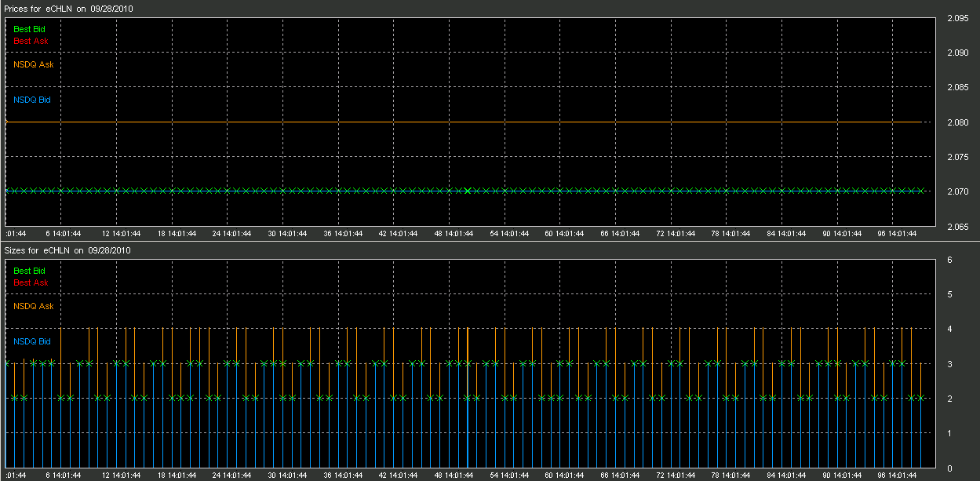Click '60 14:01:44' on Sizes chart time axis
This screenshot has width=980, height=481.
point(566,476)
